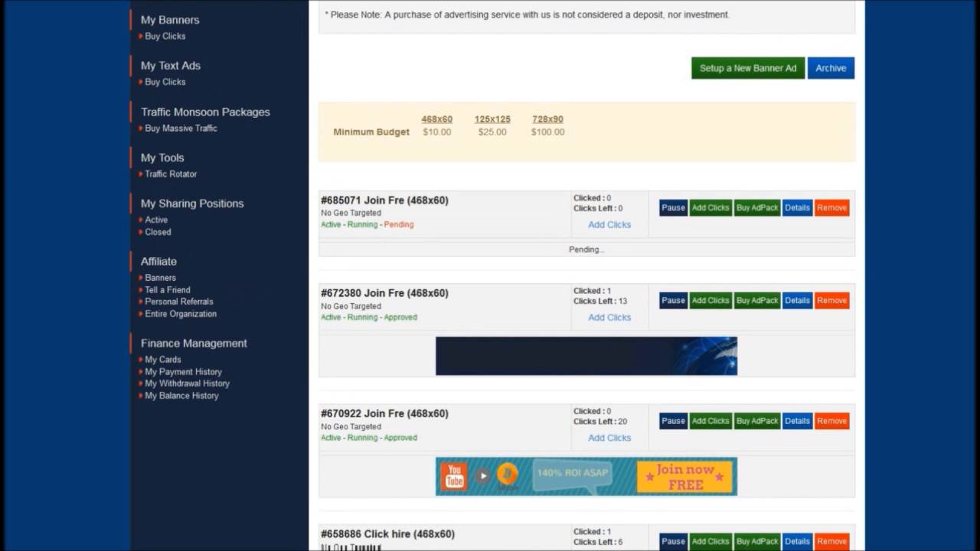Click the Affiliate sidebar heading
The width and height of the screenshot is (980, 551).
coord(158,262)
